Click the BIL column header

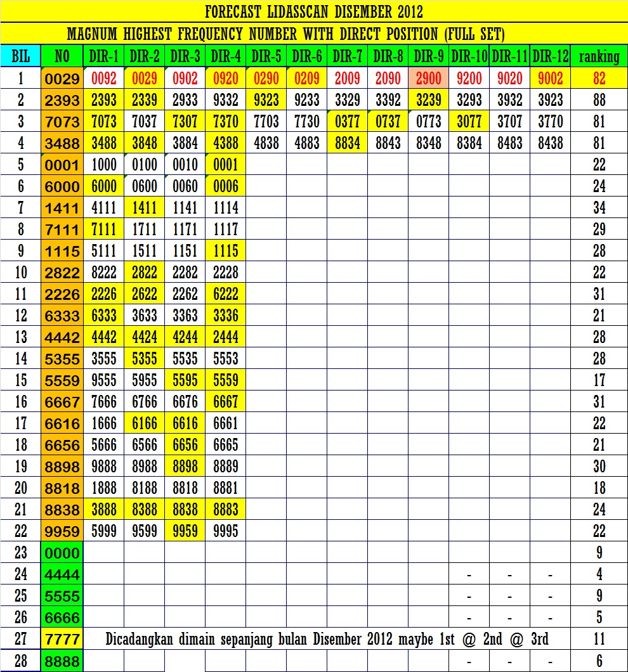click(20, 56)
